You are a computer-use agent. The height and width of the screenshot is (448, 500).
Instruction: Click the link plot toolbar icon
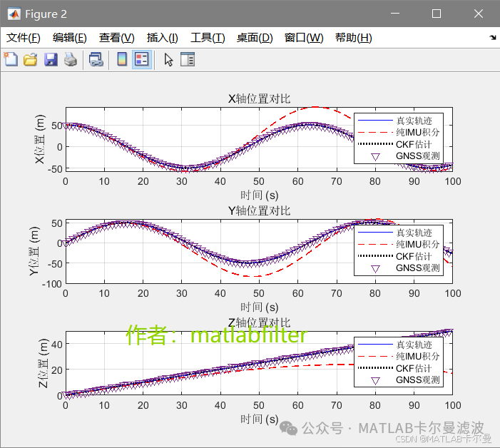(x=96, y=60)
